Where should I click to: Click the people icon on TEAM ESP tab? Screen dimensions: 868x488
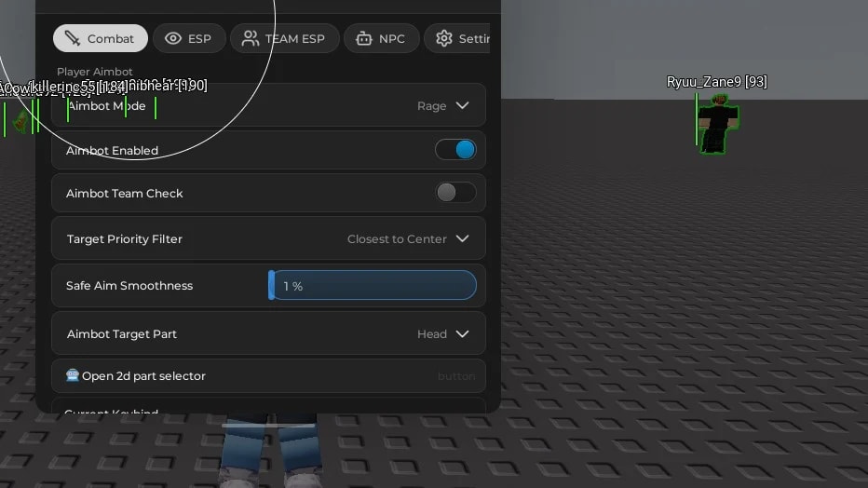[x=251, y=38]
